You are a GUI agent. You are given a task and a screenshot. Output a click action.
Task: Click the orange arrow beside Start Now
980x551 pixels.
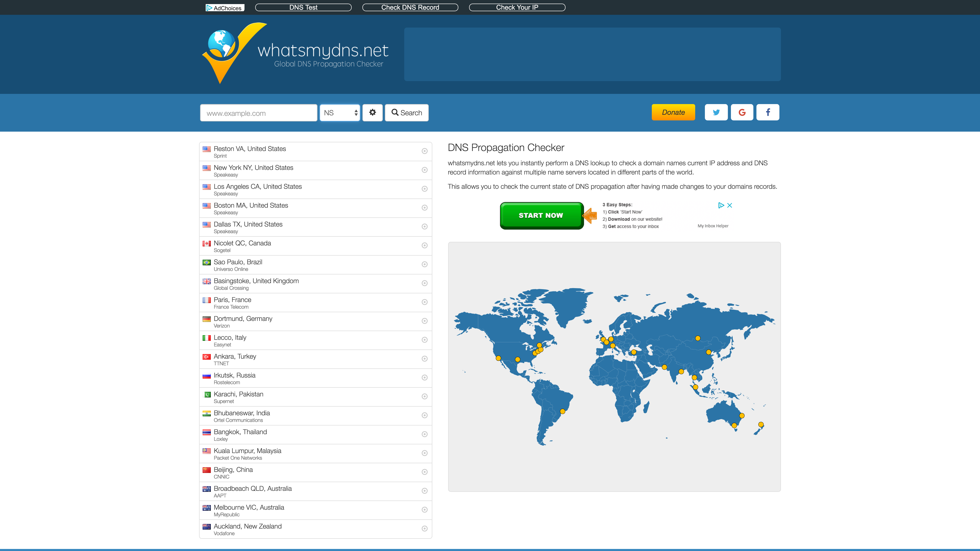[x=590, y=216]
